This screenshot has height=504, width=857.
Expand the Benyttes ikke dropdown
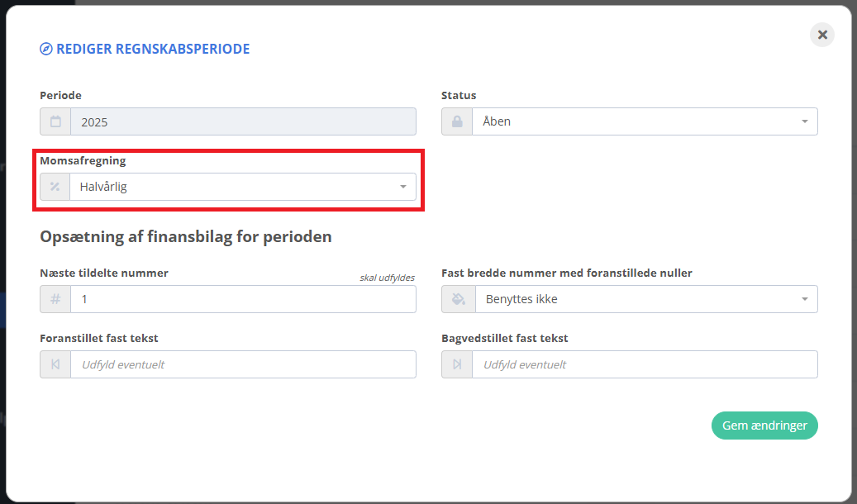(636, 299)
